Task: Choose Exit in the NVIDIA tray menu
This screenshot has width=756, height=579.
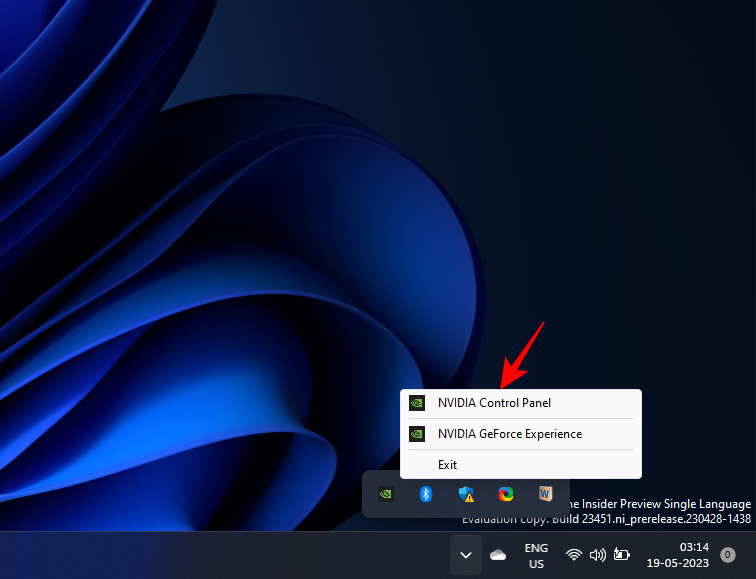Action: [447, 465]
